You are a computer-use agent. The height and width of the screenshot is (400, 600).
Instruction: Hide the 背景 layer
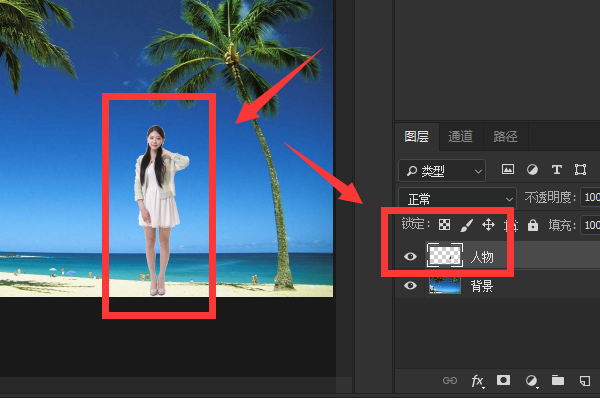click(409, 286)
